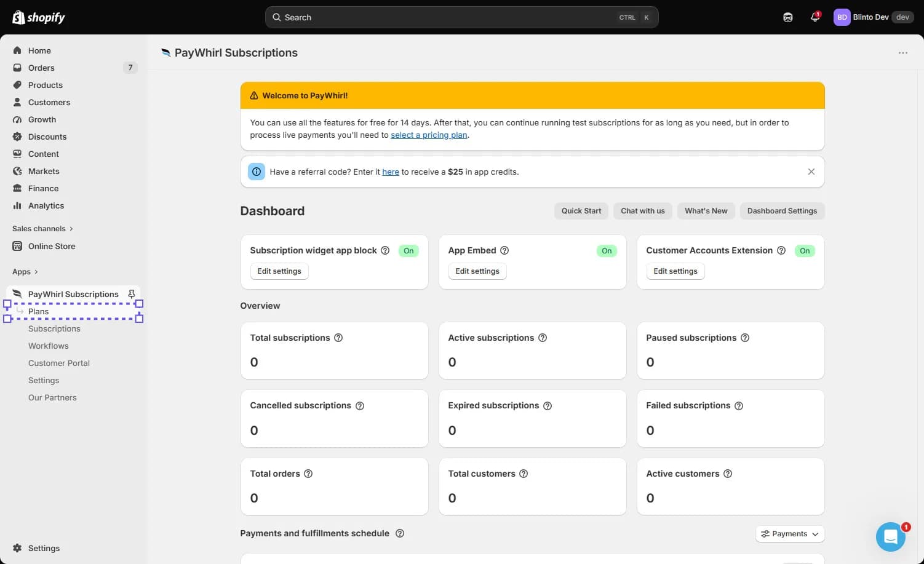The image size is (924, 564).
Task: Click the help icon beside Total customers
Action: (x=524, y=474)
